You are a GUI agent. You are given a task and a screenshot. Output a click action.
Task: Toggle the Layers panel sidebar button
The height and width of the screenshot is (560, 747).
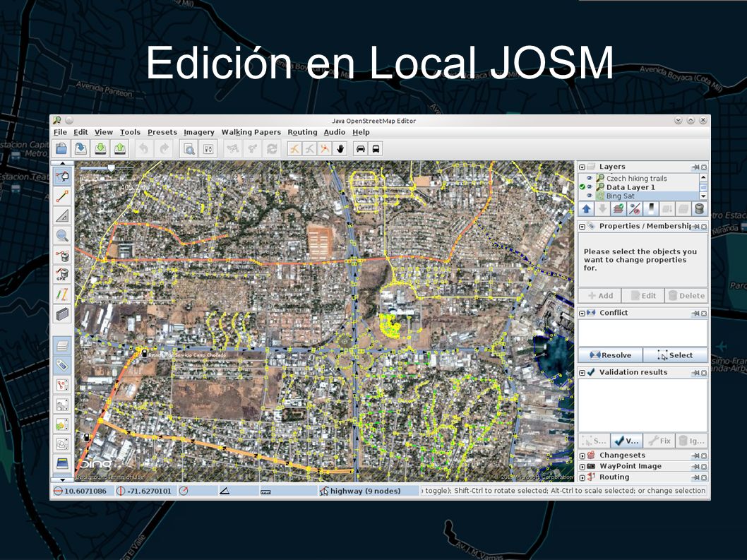pos(62,345)
